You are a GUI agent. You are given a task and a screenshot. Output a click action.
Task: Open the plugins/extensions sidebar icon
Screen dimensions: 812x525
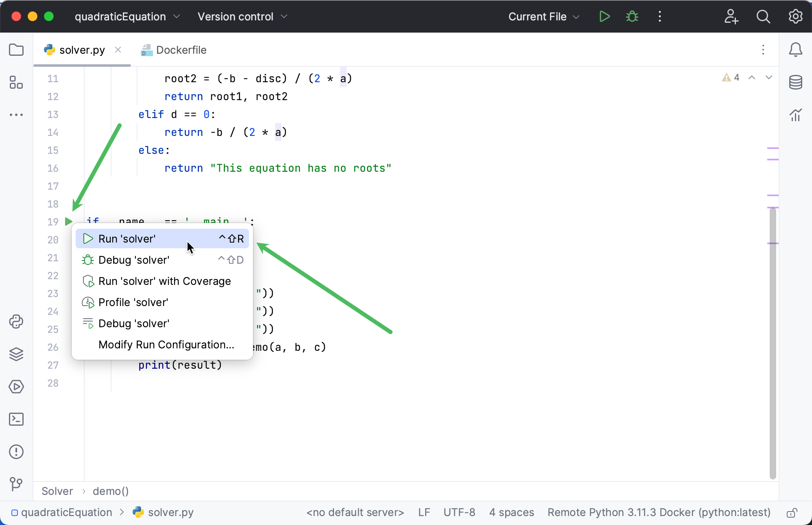click(x=16, y=354)
